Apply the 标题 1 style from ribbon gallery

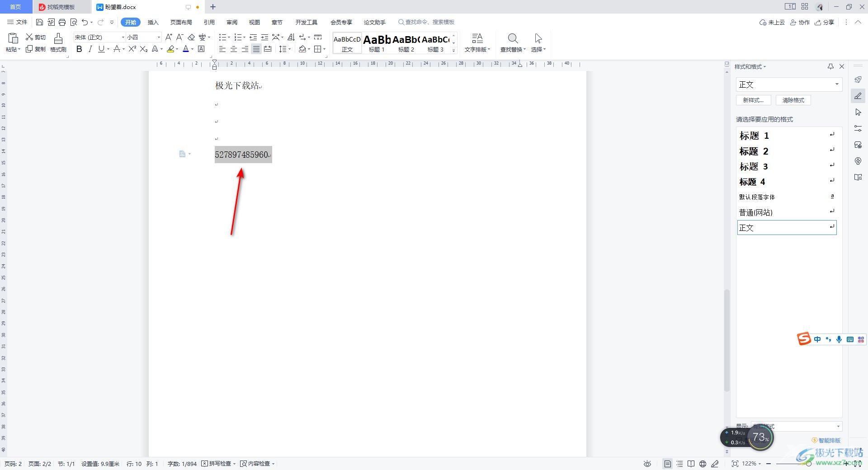pos(377,43)
